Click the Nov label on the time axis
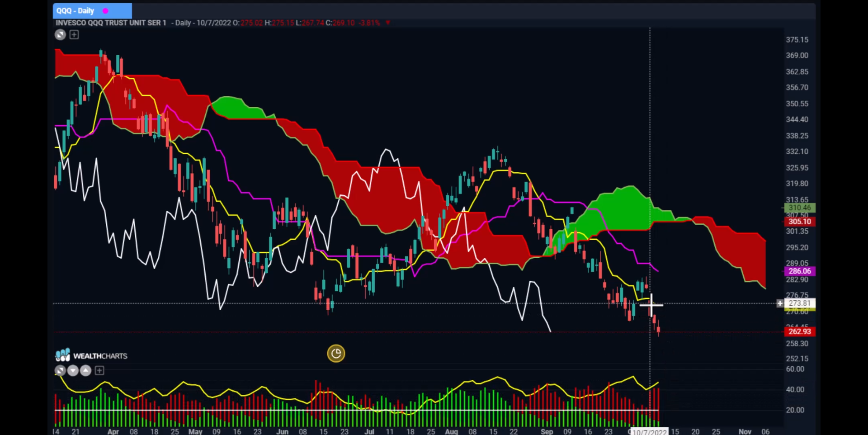Image resolution: width=868 pixels, height=435 pixels. pyautogui.click(x=745, y=431)
